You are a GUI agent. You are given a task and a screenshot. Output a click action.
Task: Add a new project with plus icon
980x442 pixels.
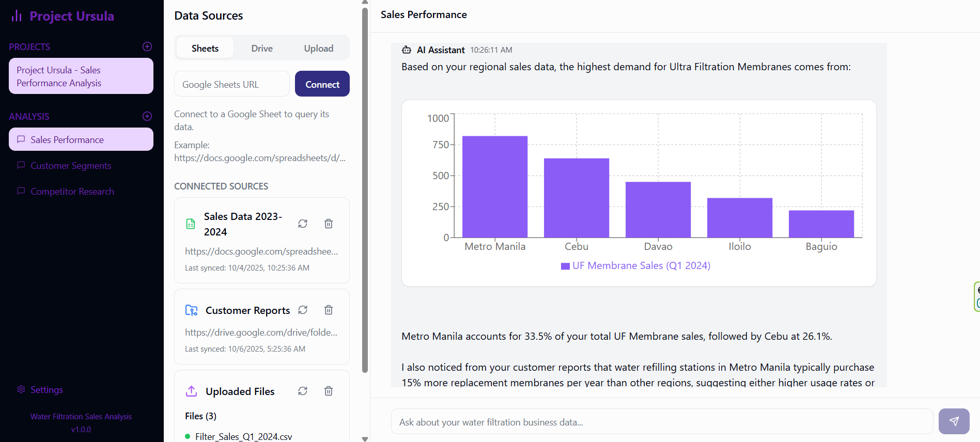[x=147, y=46]
